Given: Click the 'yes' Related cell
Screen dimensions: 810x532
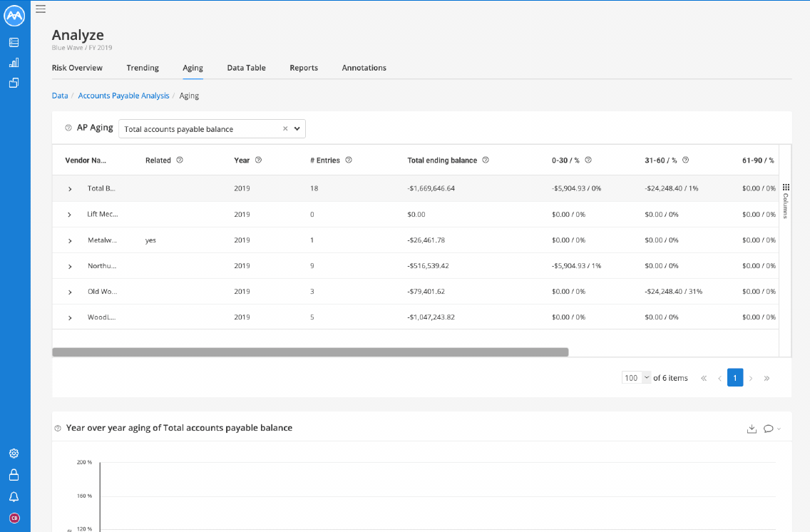Looking at the screenshot, I should click(x=150, y=240).
